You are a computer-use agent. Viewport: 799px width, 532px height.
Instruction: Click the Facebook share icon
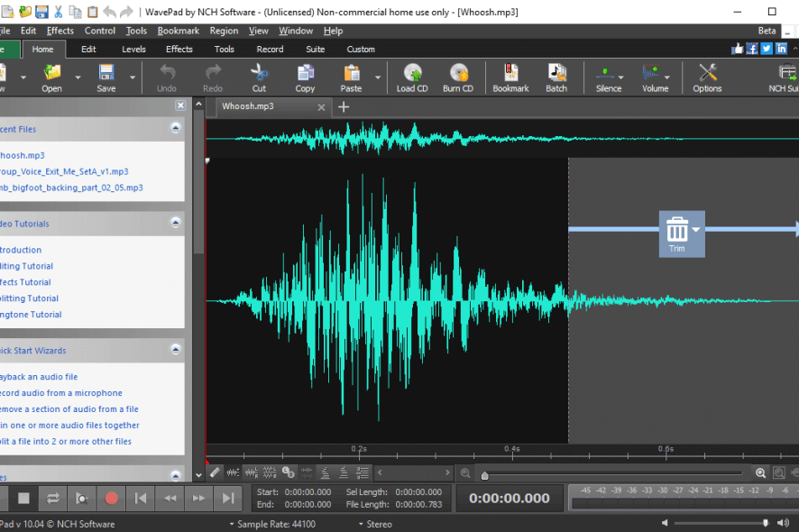pyautogui.click(x=752, y=49)
